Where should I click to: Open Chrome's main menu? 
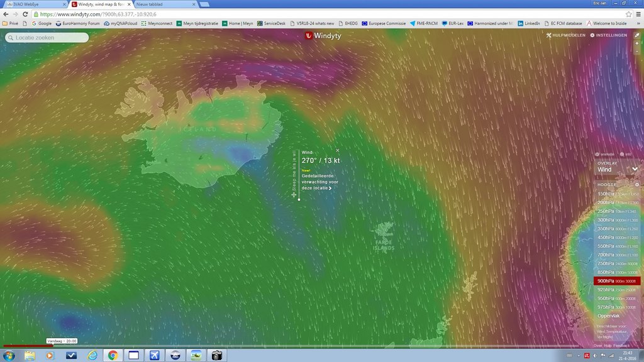click(638, 14)
